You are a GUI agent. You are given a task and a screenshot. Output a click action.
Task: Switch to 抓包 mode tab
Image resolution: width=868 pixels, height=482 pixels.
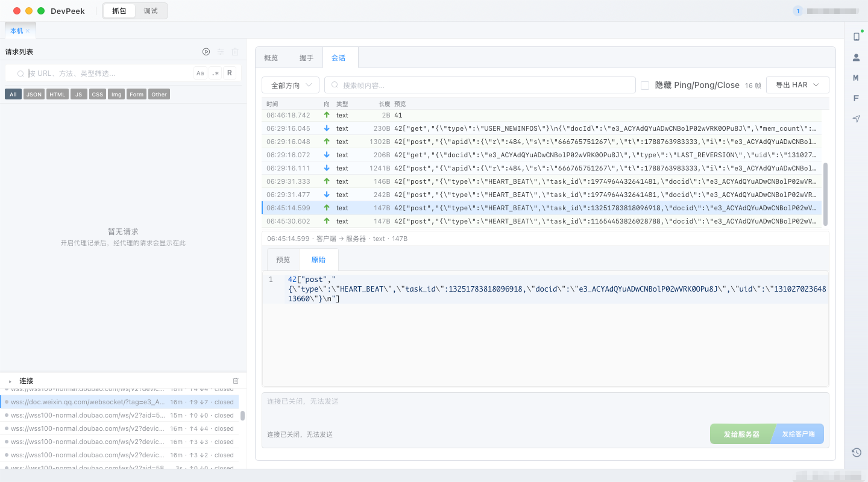tap(119, 11)
